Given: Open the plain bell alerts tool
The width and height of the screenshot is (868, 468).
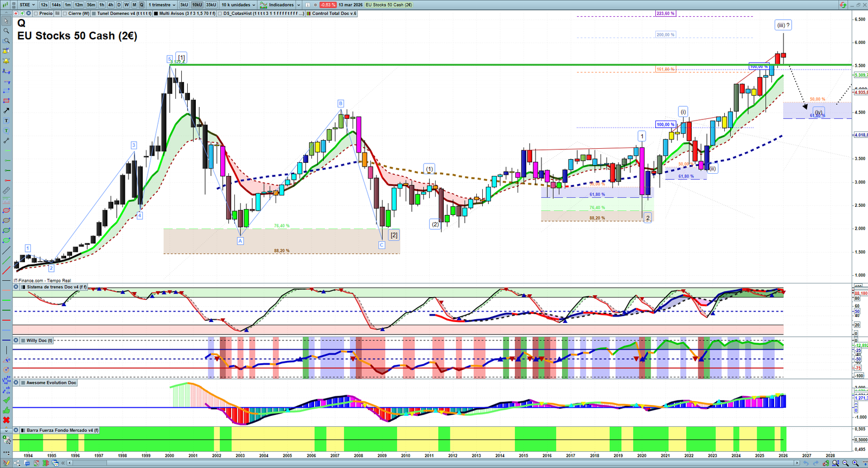Looking at the screenshot, I should click(7, 61).
